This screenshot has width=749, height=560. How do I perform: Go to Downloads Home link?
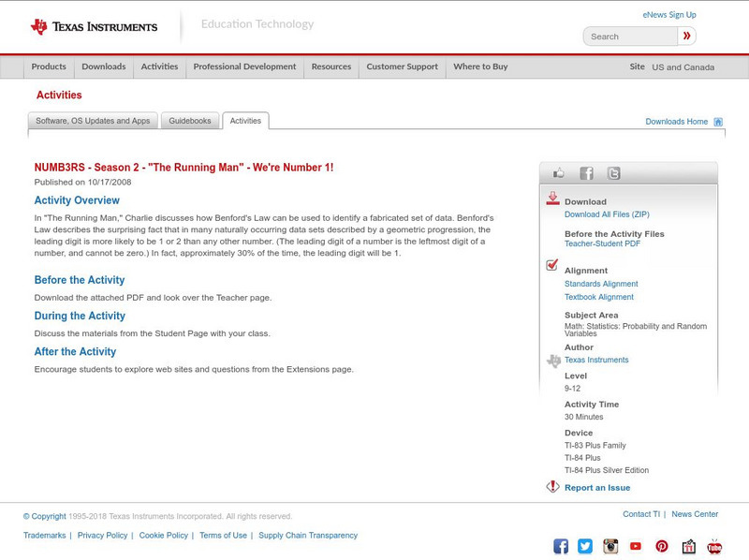(676, 122)
